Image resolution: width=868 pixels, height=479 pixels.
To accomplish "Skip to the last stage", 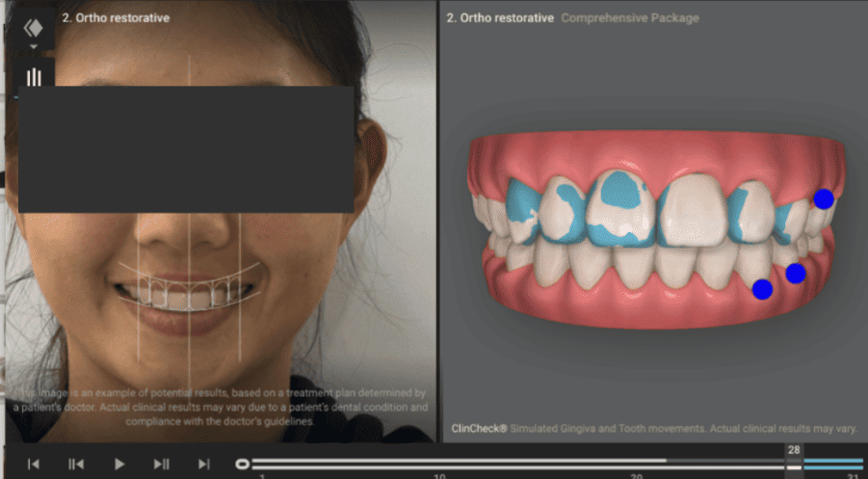I will (x=204, y=464).
